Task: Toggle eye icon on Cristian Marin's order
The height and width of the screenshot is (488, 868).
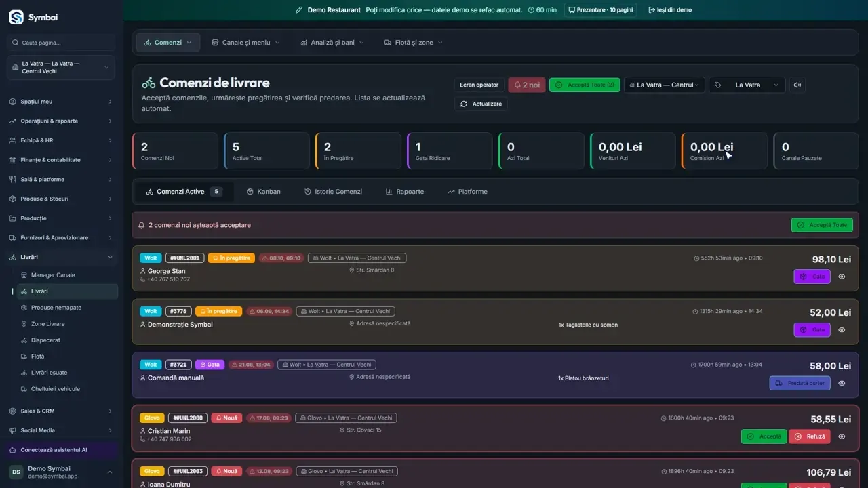Action: pyautogui.click(x=842, y=436)
